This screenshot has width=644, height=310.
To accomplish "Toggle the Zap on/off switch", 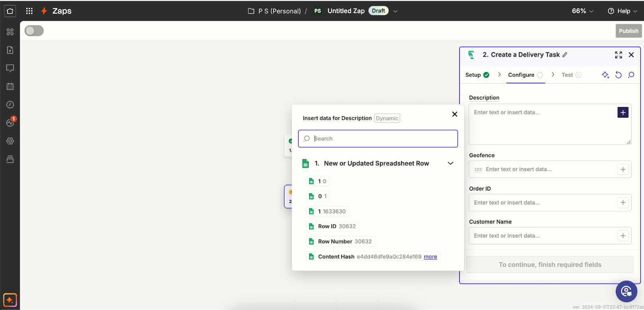I will pyautogui.click(x=34, y=31).
